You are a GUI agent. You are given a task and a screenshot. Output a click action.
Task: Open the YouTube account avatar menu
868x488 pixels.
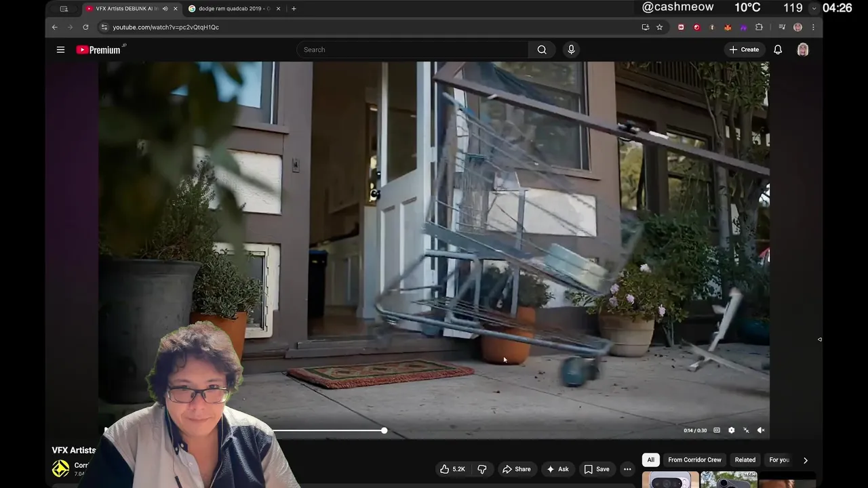803,49
